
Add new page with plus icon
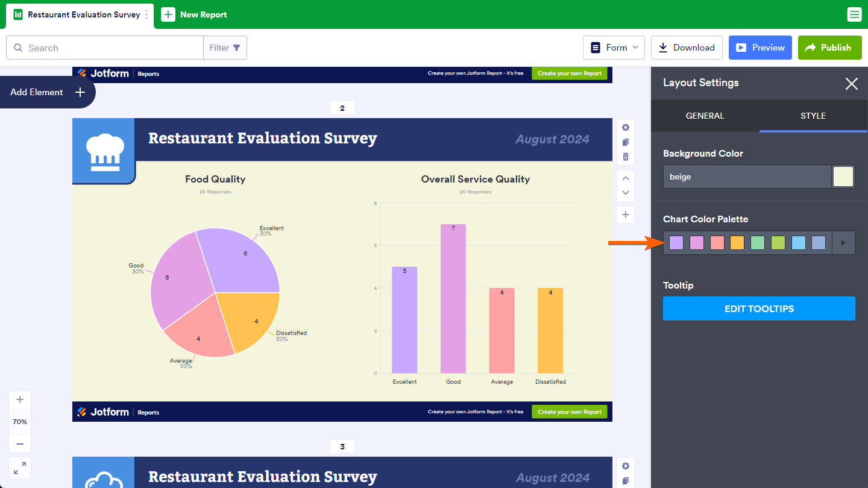626,214
